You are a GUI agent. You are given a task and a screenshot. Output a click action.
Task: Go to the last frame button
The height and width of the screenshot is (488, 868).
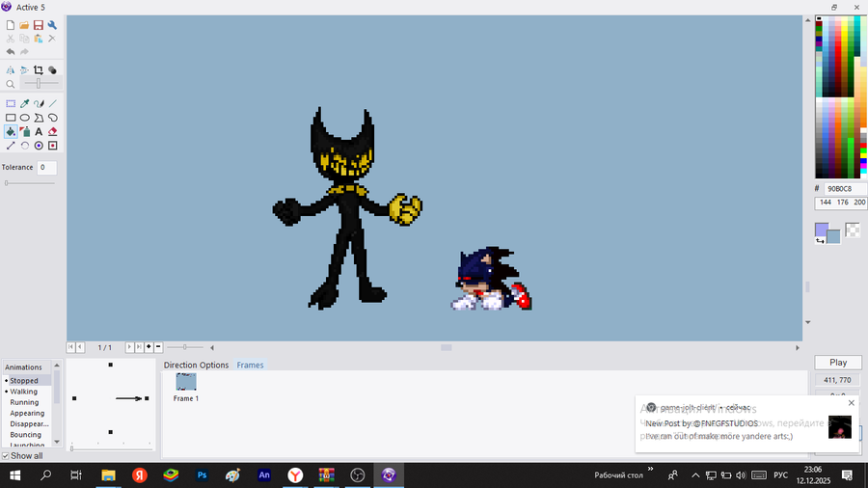[139, 347]
